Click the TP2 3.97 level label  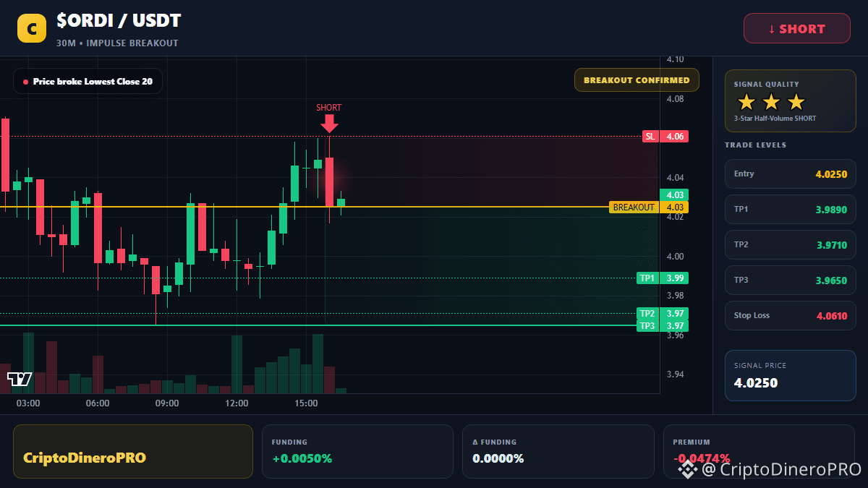[663, 313]
